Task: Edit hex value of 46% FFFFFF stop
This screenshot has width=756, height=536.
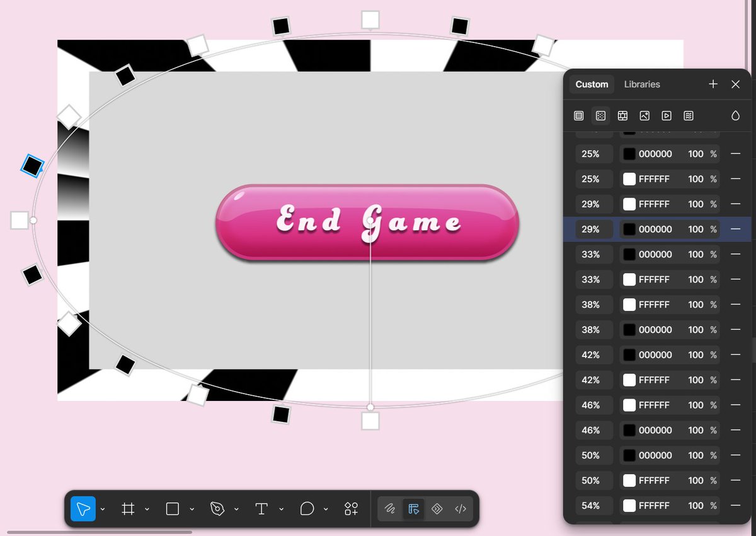Action: (654, 405)
